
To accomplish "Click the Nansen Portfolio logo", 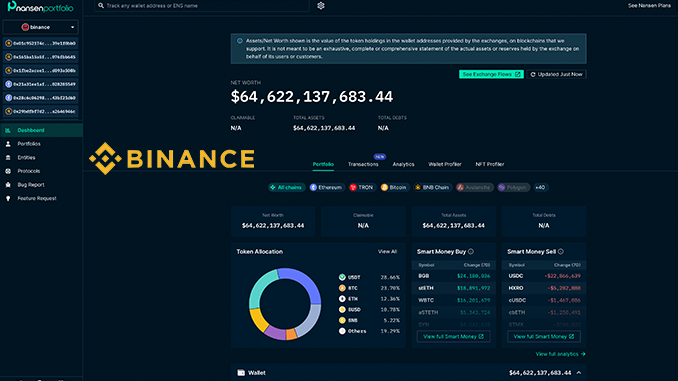I will 41,6.
